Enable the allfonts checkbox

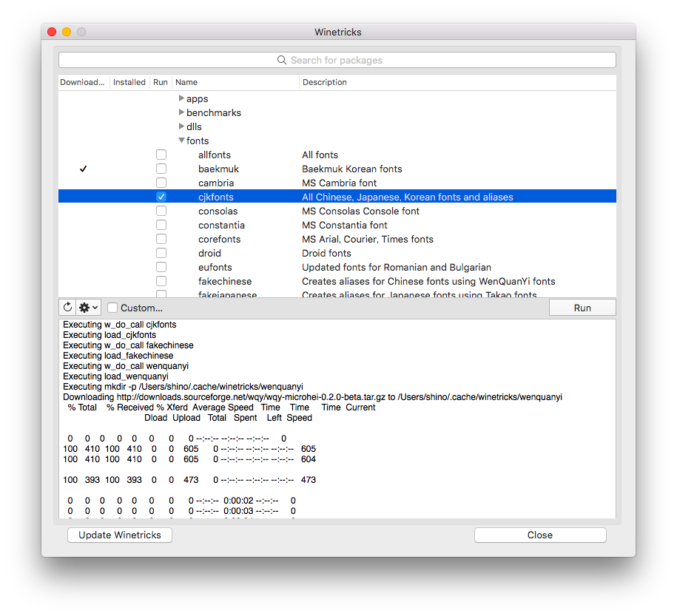tap(161, 154)
